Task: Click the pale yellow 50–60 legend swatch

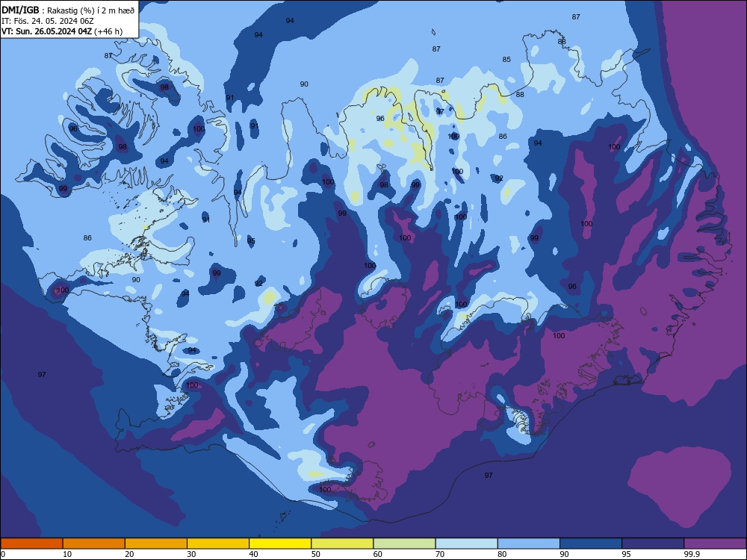Action: [x=343, y=544]
